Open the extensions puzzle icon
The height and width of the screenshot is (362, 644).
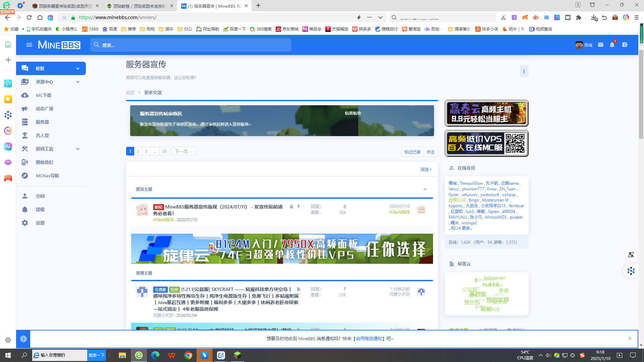[x=579, y=17]
